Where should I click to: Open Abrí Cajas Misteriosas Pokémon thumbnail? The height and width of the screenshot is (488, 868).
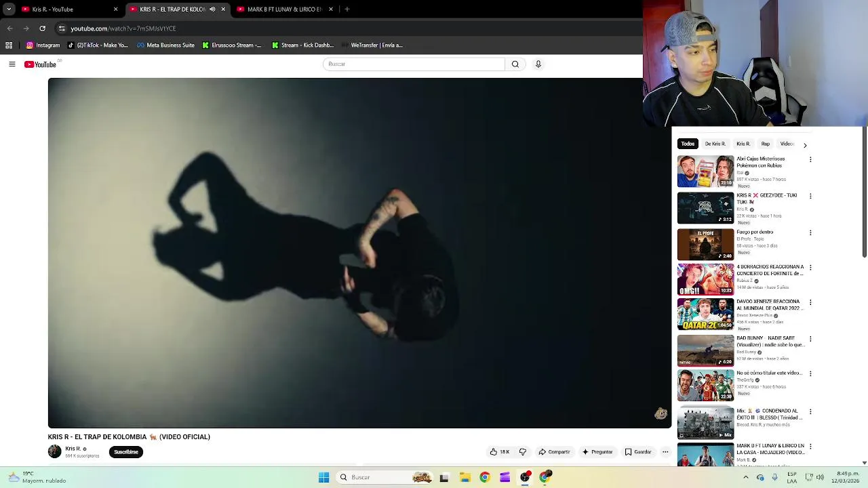click(705, 171)
